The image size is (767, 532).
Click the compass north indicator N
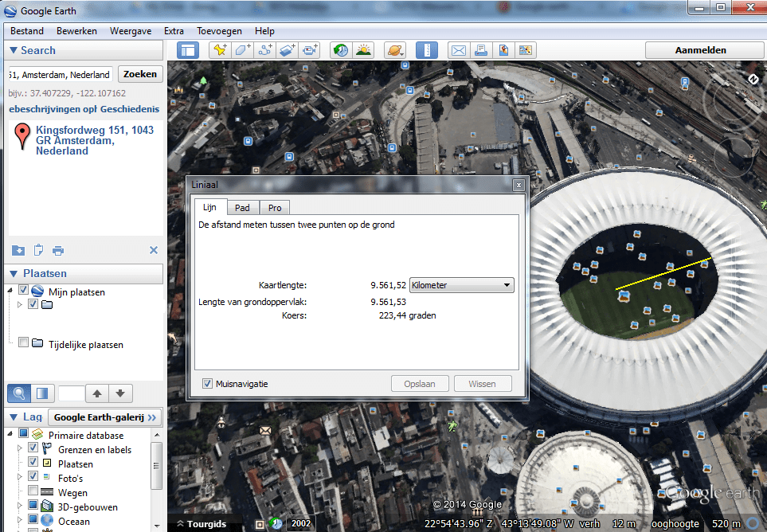753,79
